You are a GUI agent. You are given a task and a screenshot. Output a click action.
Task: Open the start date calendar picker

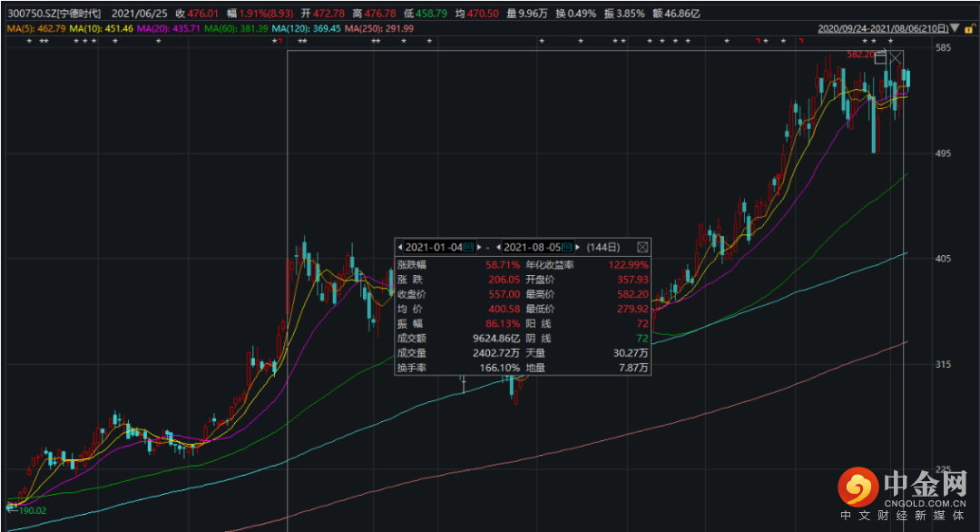point(469,247)
